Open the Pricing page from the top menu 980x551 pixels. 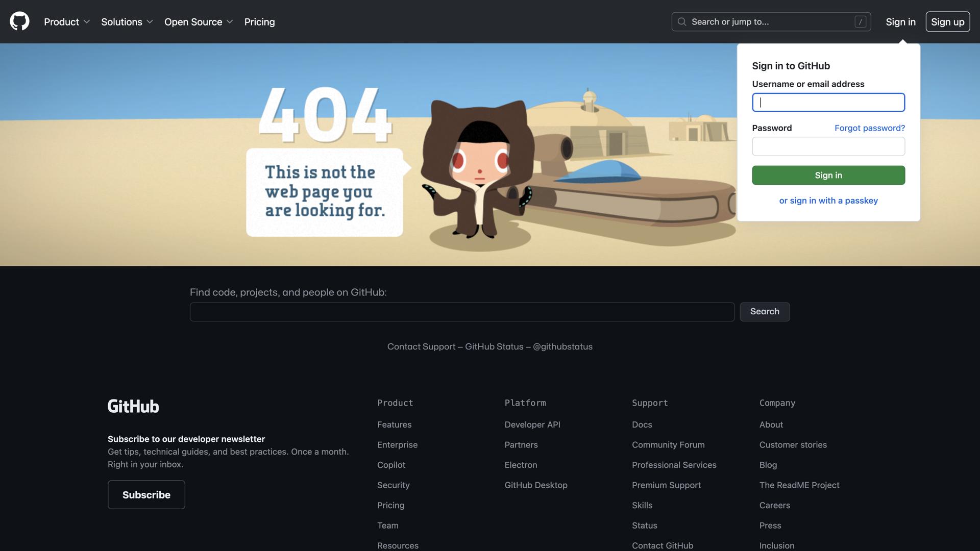point(259,21)
